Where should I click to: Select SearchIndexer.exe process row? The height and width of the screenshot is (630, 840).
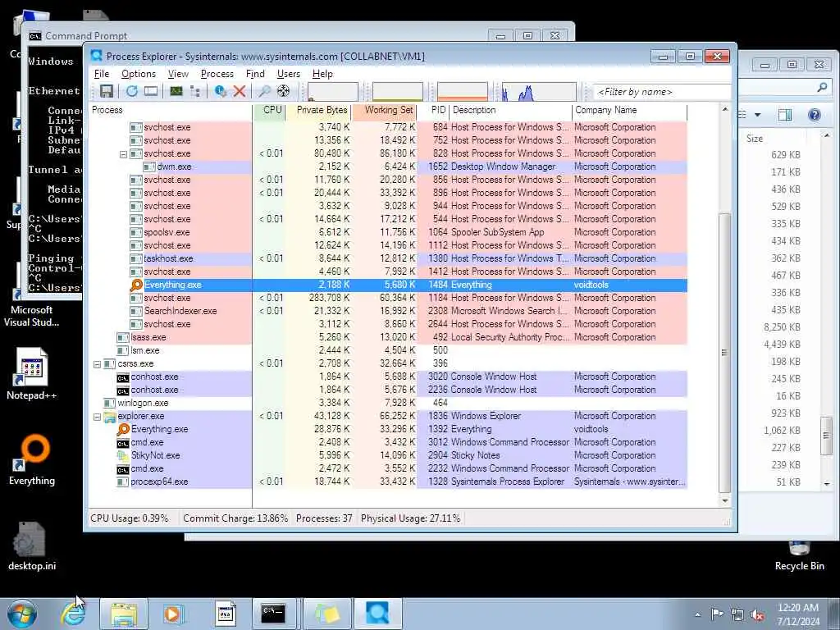(x=388, y=311)
